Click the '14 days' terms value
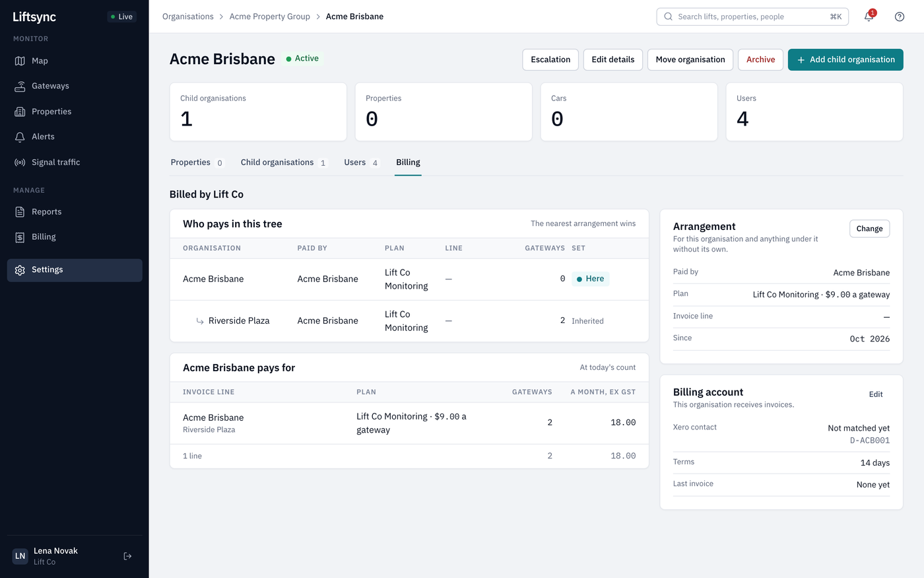Image resolution: width=924 pixels, height=578 pixels. (x=875, y=462)
